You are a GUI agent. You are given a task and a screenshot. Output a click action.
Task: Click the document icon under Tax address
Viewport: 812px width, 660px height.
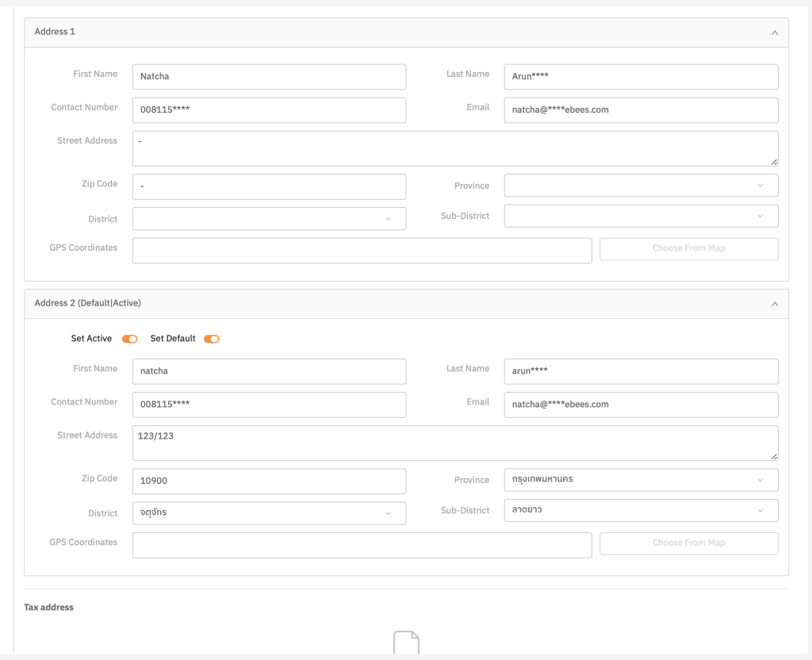point(406,643)
